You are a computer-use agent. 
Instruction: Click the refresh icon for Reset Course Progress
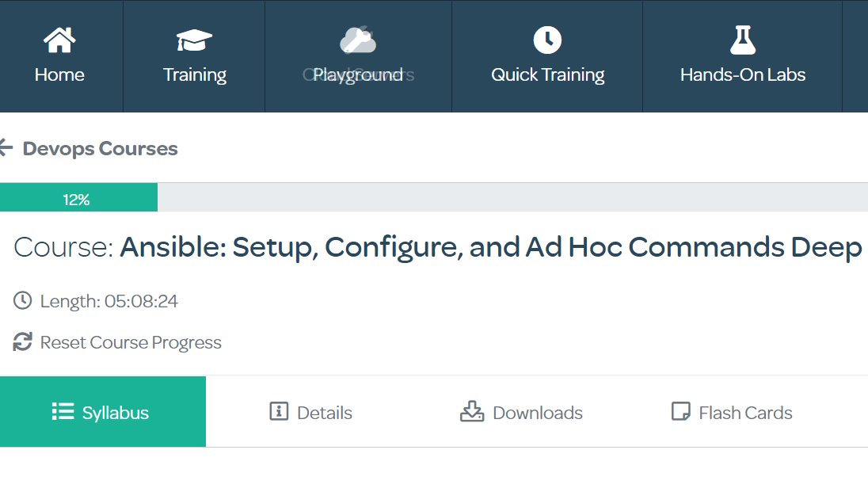(x=23, y=341)
